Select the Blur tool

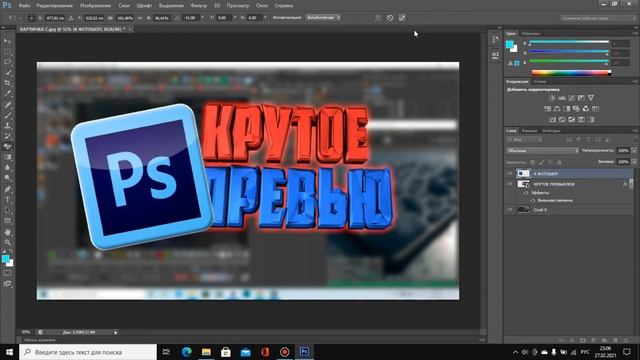coord(7,168)
